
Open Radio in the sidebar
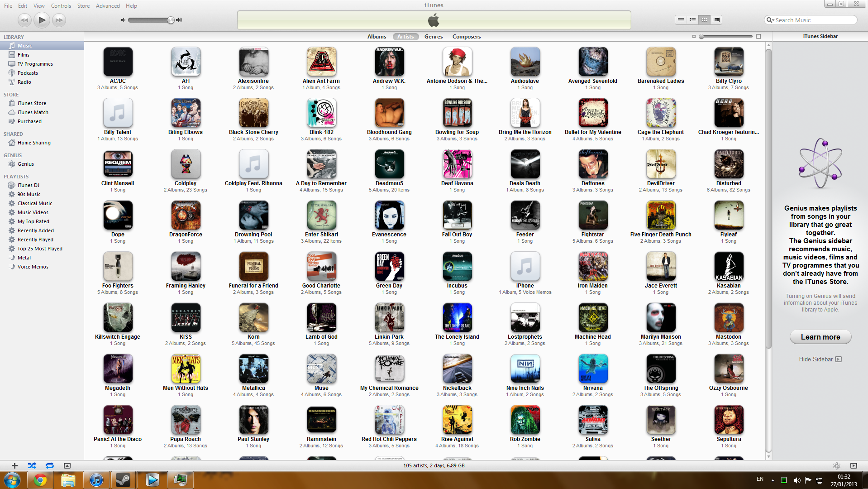click(x=42, y=82)
